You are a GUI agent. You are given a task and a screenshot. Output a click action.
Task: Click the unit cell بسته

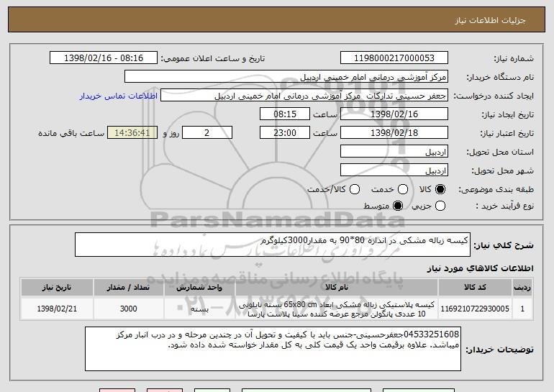click(199, 309)
